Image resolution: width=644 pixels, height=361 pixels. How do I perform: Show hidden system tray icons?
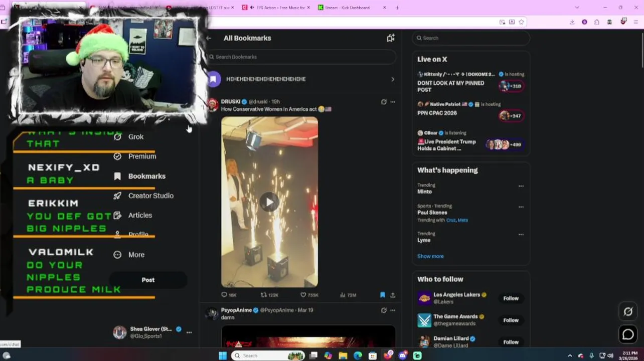click(570, 355)
